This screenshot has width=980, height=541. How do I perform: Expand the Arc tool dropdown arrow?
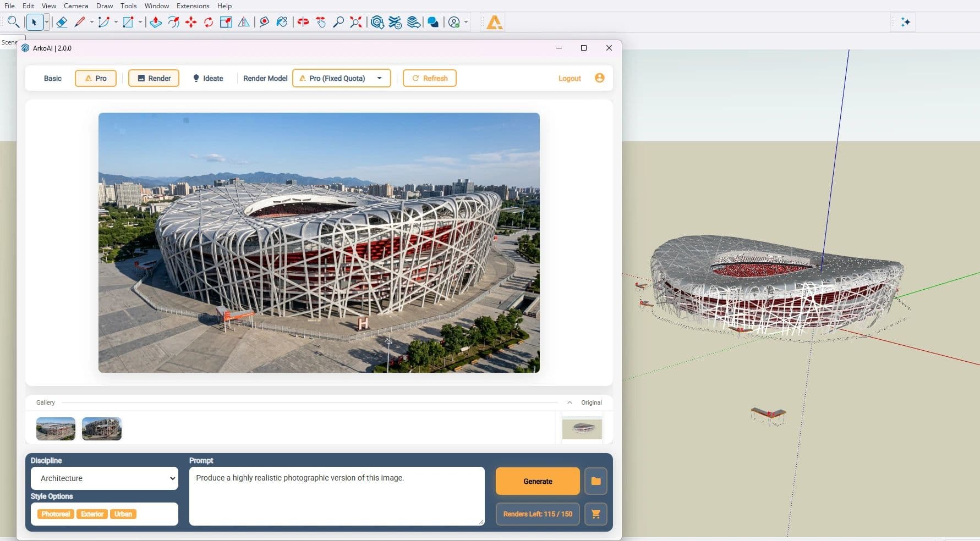coord(116,22)
